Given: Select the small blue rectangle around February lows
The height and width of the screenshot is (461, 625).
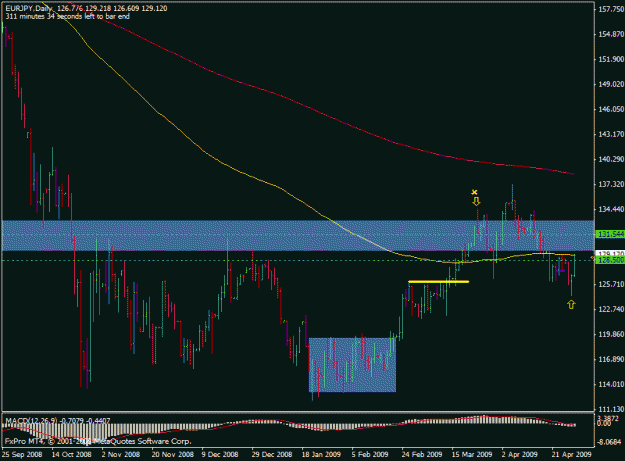Looking at the screenshot, I should point(352,365).
